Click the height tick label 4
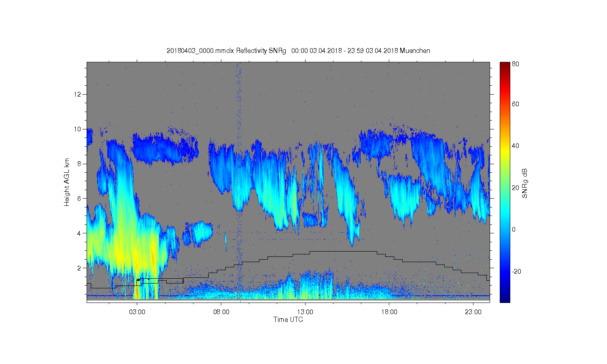 (80, 233)
